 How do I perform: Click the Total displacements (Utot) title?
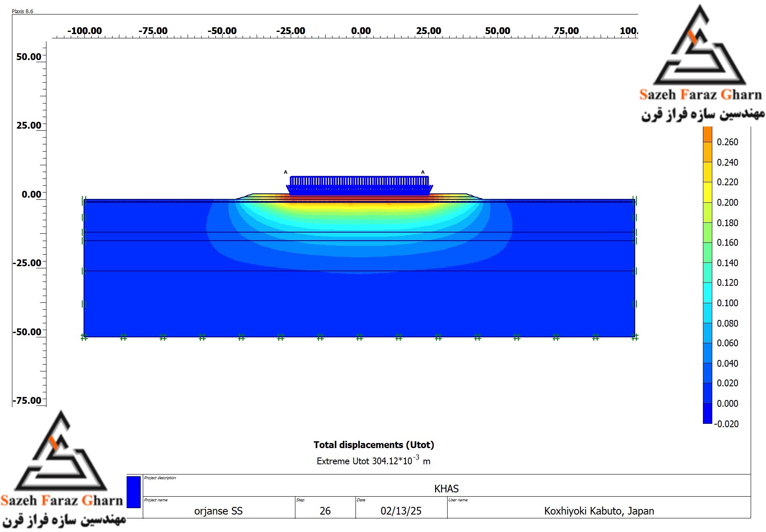[x=374, y=445]
